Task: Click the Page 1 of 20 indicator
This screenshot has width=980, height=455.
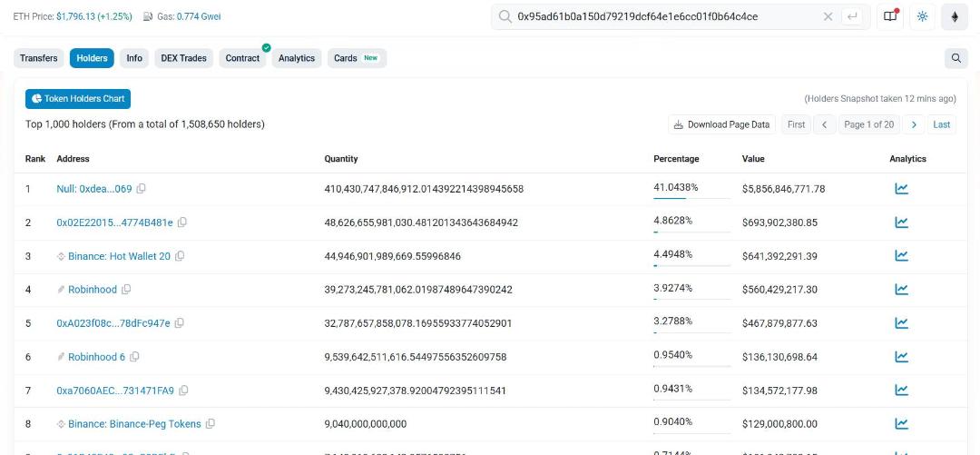Action: pos(868,124)
